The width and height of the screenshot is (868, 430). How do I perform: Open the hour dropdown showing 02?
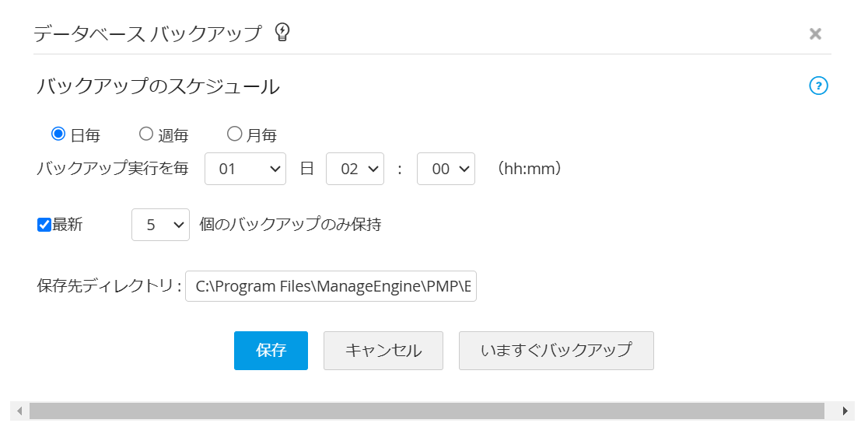tap(355, 169)
